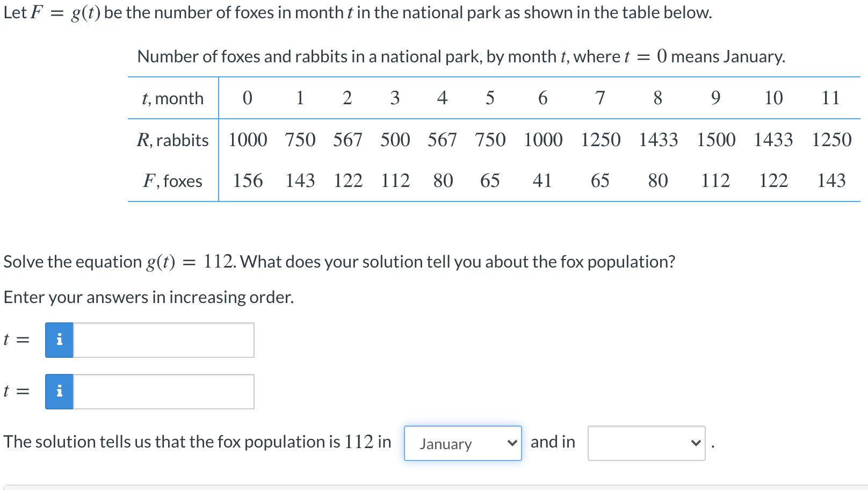Click the 'R, rabbits' row header
Screen dimensions: 868x490
point(172,140)
